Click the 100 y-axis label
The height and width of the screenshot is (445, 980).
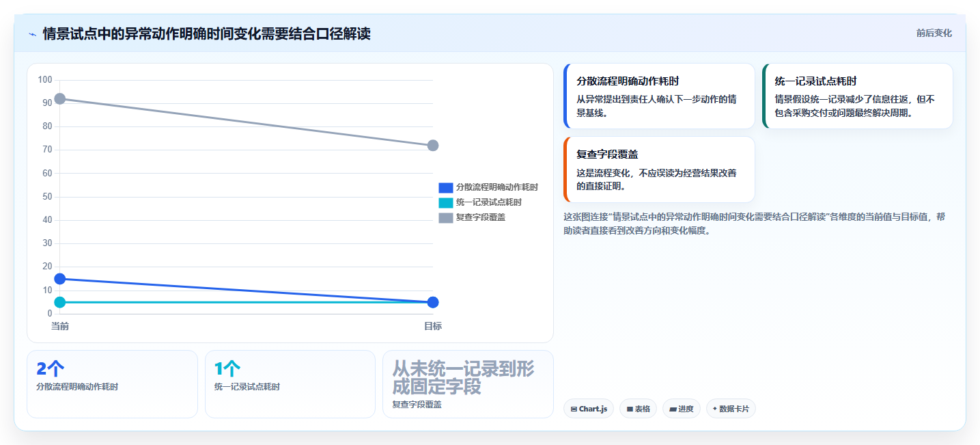pyautogui.click(x=45, y=80)
